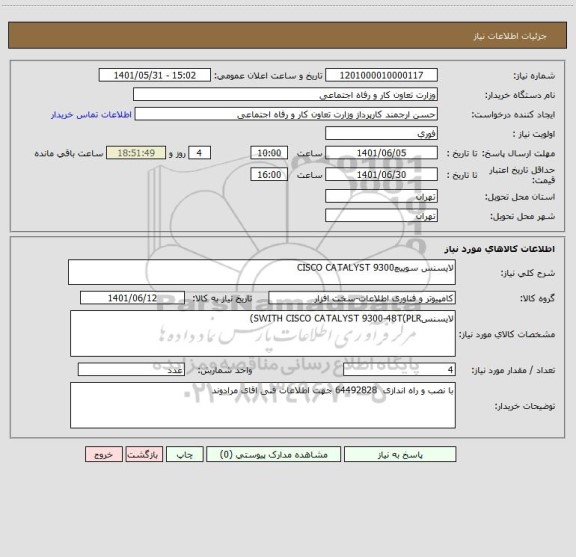Click the جزئیات اطلاعات نیاز header title

(x=510, y=36)
